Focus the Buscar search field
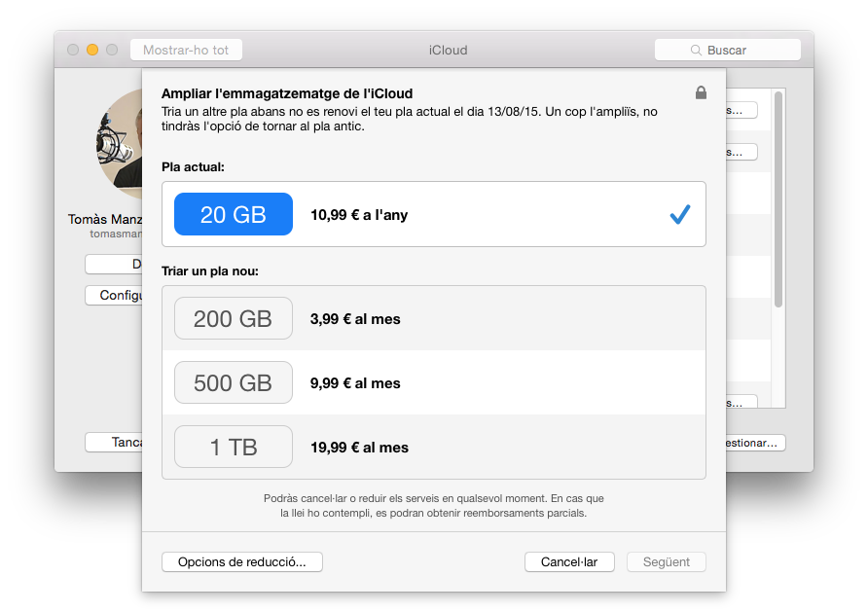Screen dimensions: 868x612 (x=728, y=50)
